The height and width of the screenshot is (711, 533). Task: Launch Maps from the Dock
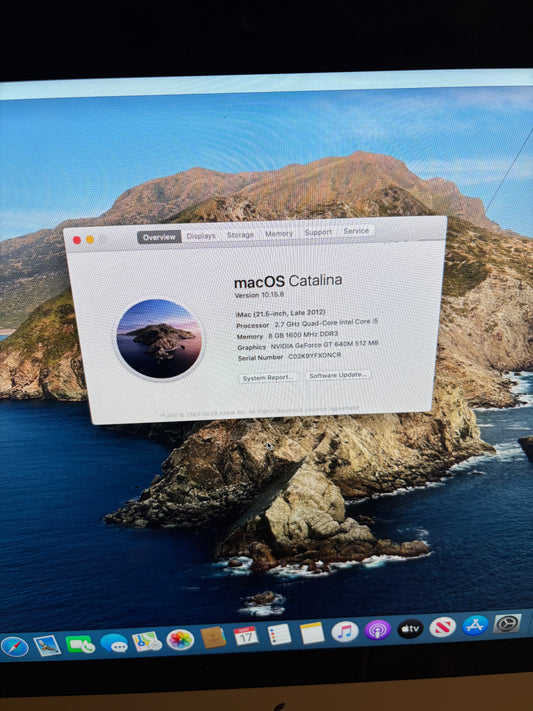[x=147, y=641]
